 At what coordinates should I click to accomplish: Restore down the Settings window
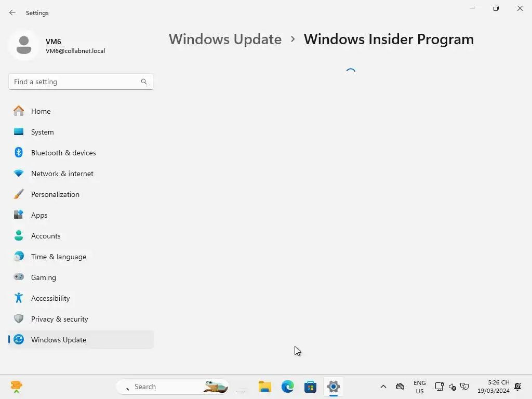pyautogui.click(x=496, y=8)
